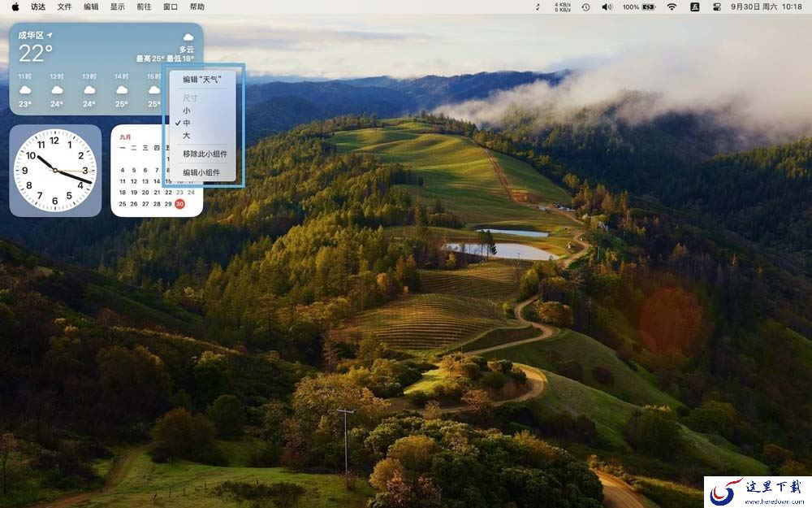Click the 12时 forecast cloud icon
The width and height of the screenshot is (812, 508).
(57, 89)
